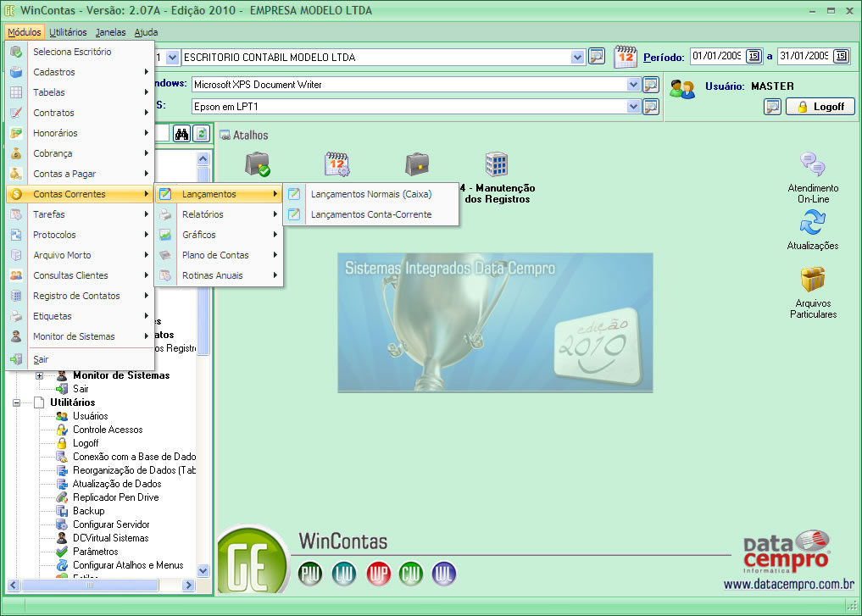The height and width of the screenshot is (616, 862).
Task: Click the Sair entry in Módulos menu
Action: click(80, 359)
